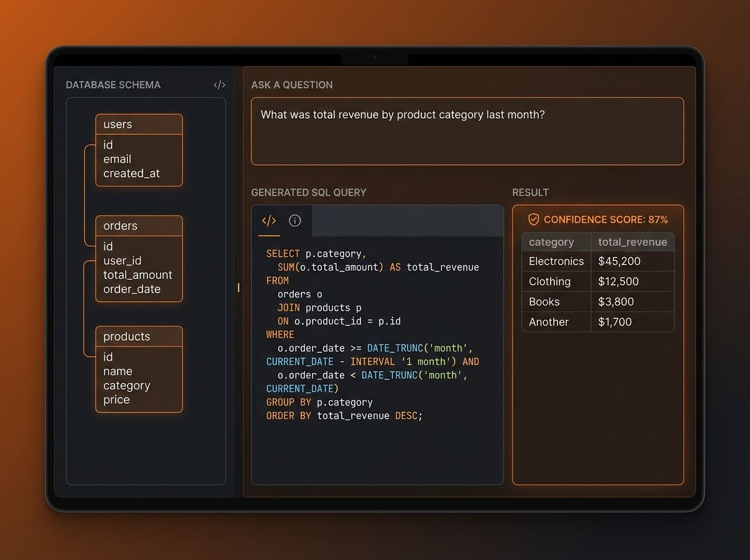750x560 pixels.
Task: Click the price column in products table
Action: [116, 400]
